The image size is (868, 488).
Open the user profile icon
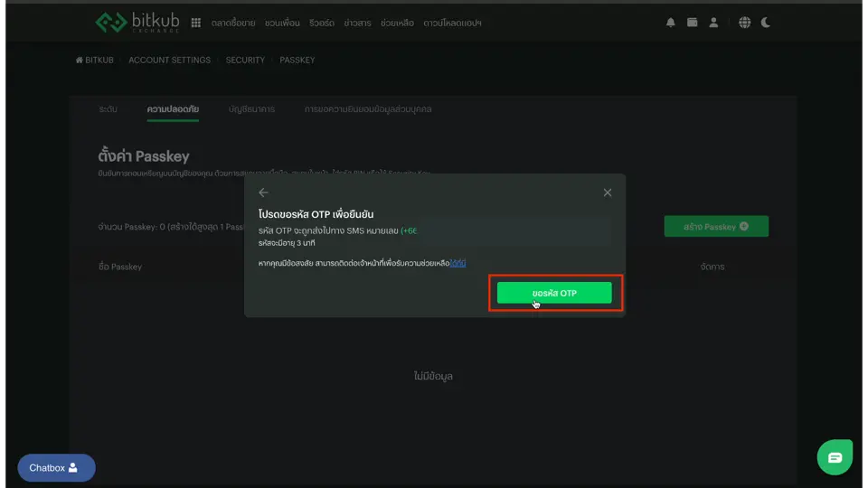(713, 23)
